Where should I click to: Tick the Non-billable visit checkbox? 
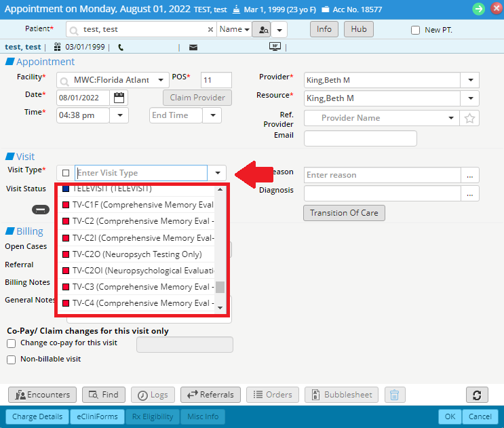(x=12, y=359)
